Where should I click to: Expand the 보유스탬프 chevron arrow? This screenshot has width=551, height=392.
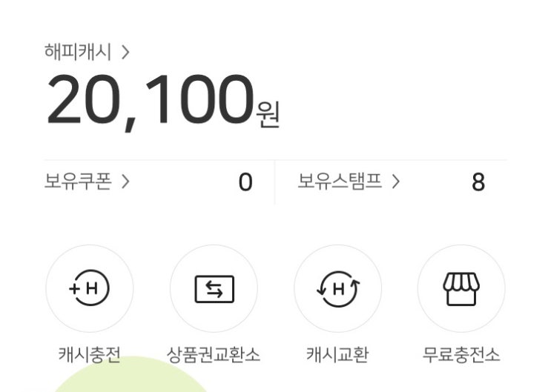[395, 181]
